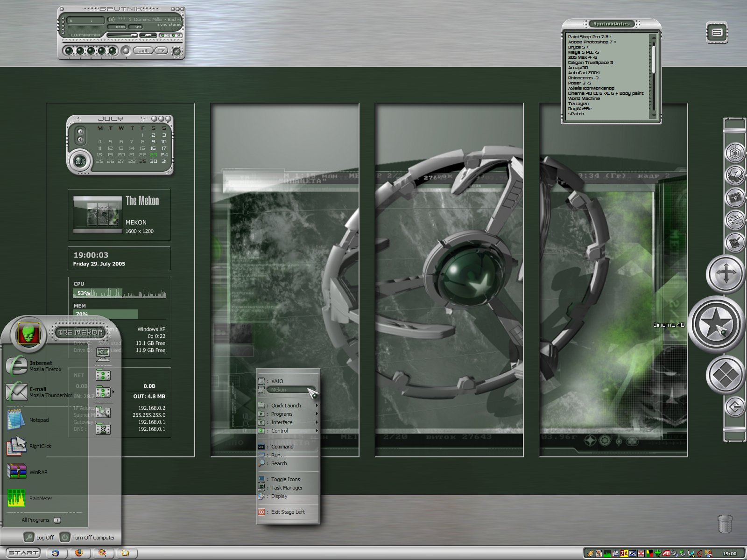The height and width of the screenshot is (560, 747).
Task: Click the Log Off button
Action: tap(39, 538)
